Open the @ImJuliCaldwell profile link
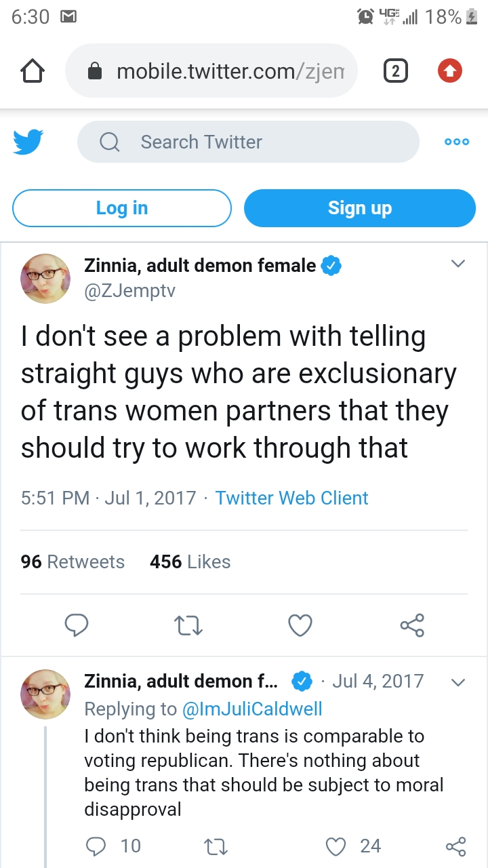Image resolution: width=488 pixels, height=868 pixels. pos(252,709)
